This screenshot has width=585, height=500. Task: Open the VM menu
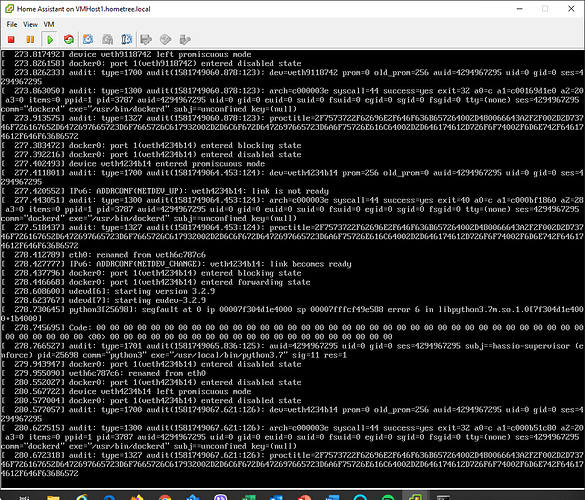coord(49,24)
